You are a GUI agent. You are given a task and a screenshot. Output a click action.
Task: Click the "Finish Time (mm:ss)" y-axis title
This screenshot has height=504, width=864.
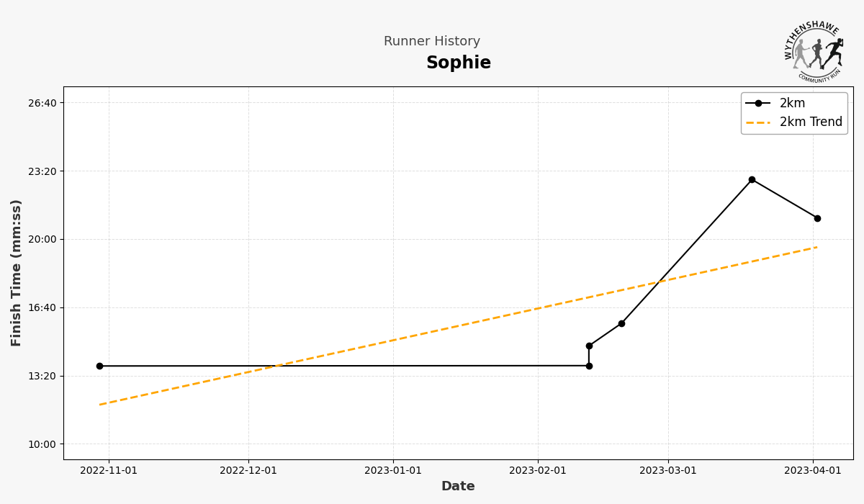pyautogui.click(x=17, y=273)
